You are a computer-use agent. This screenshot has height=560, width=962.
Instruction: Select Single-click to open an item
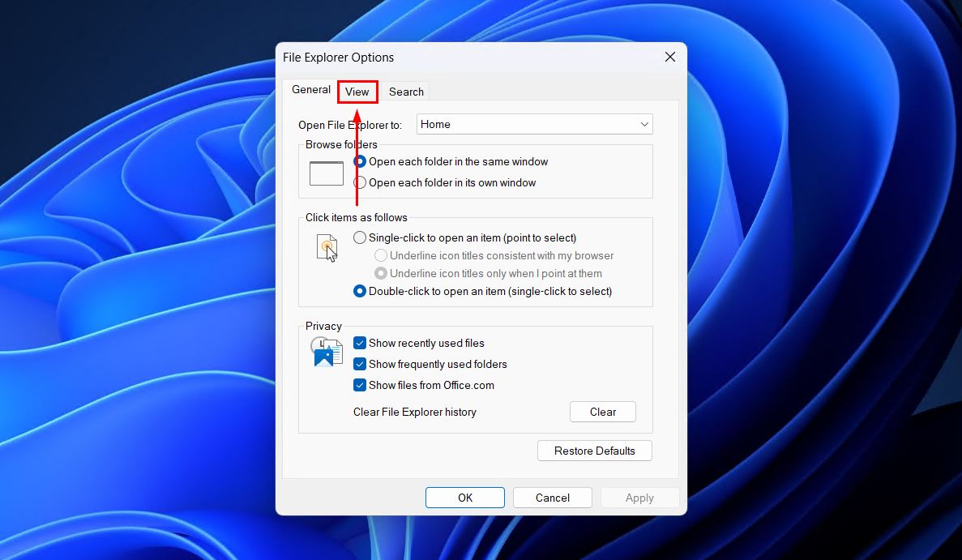click(360, 237)
